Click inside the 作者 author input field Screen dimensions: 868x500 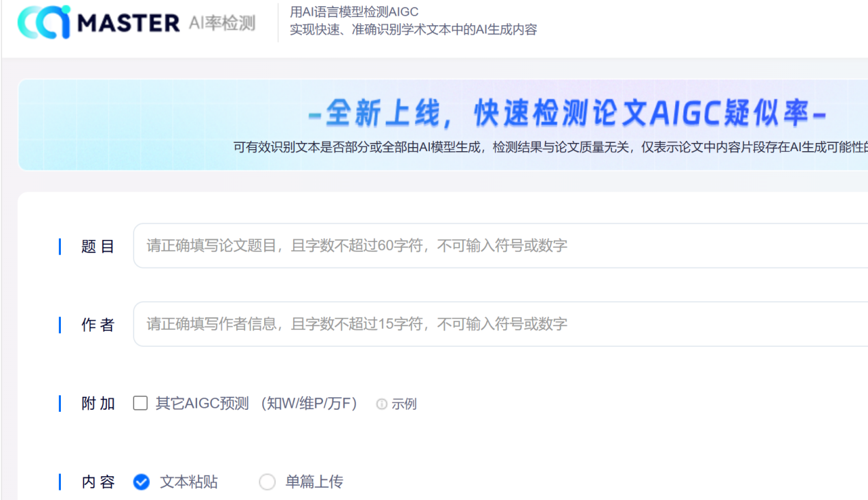(479, 324)
